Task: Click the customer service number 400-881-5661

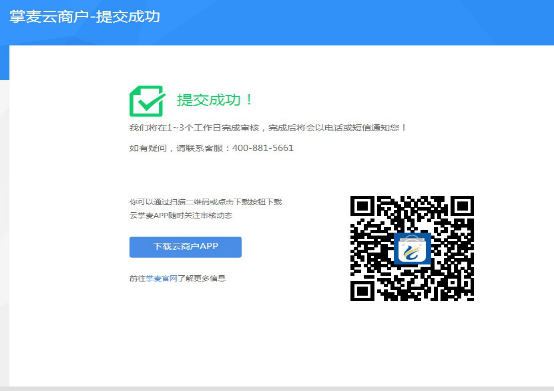Action: pos(263,148)
